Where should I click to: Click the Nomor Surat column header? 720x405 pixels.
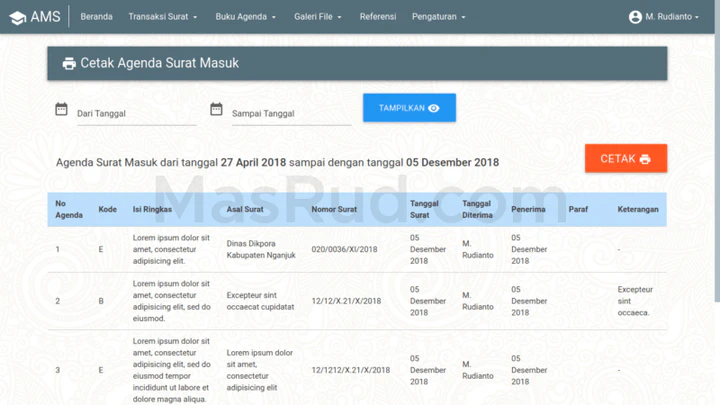(x=335, y=210)
